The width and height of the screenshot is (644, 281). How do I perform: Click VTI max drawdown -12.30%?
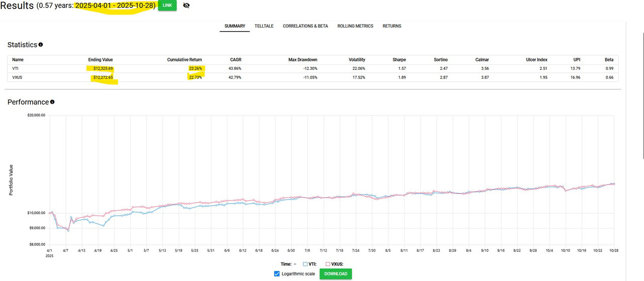pyautogui.click(x=310, y=68)
